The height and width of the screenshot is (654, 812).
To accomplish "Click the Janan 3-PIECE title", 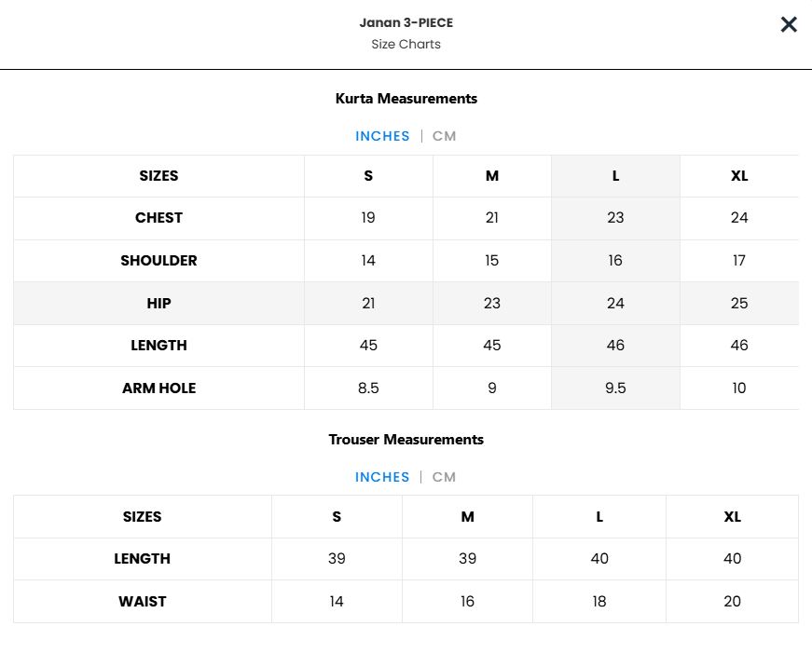I will pos(406,22).
